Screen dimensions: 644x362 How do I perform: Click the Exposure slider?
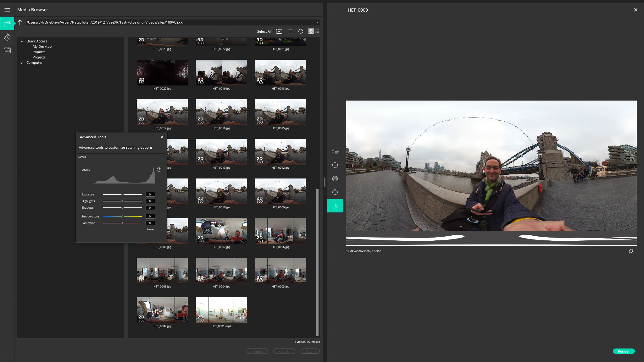pyautogui.click(x=122, y=195)
